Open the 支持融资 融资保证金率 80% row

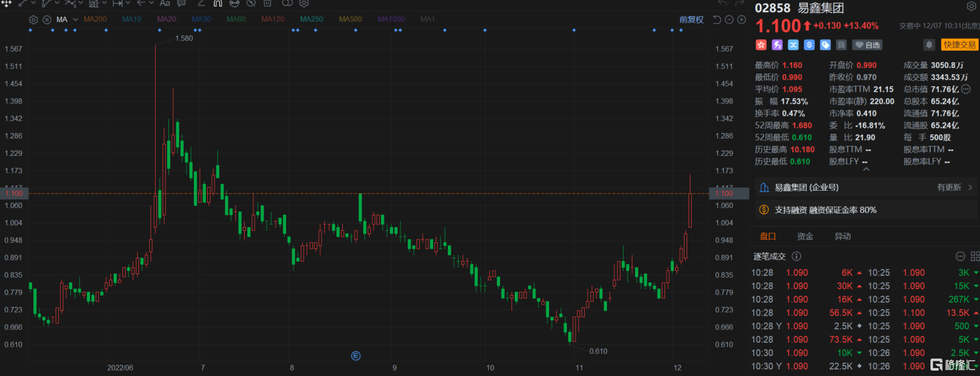pyautogui.click(x=867, y=209)
